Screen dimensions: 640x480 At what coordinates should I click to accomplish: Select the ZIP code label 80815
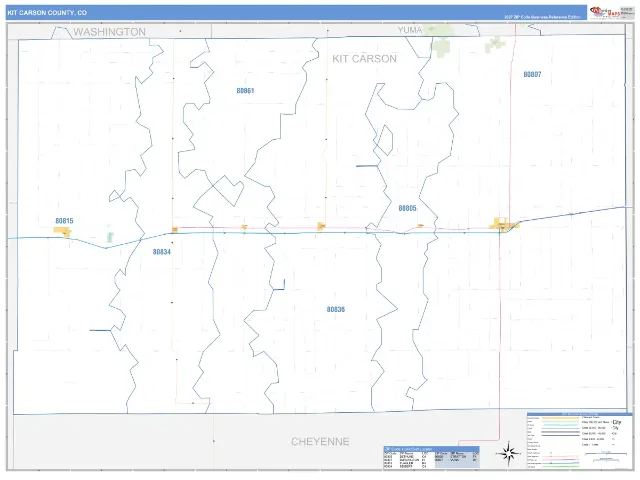coord(64,221)
